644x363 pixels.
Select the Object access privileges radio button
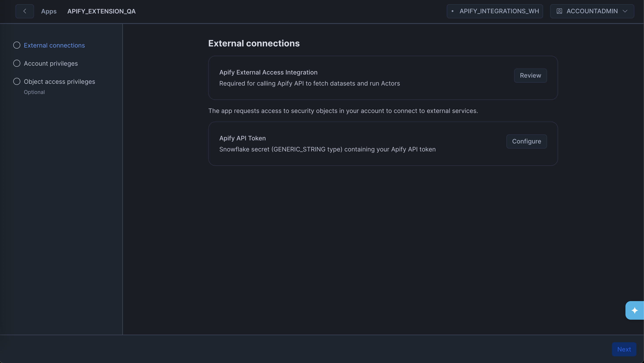pyautogui.click(x=17, y=81)
